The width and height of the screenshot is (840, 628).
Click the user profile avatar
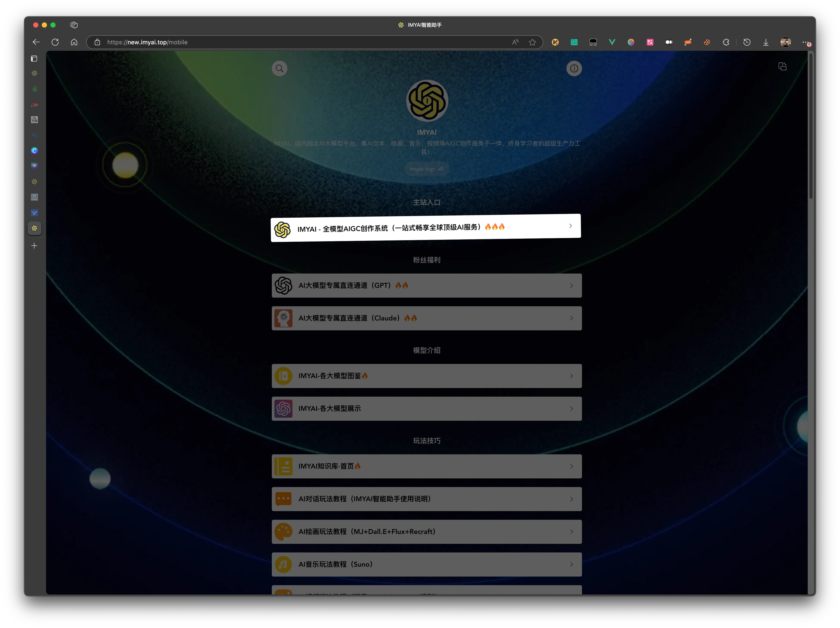coord(785,42)
